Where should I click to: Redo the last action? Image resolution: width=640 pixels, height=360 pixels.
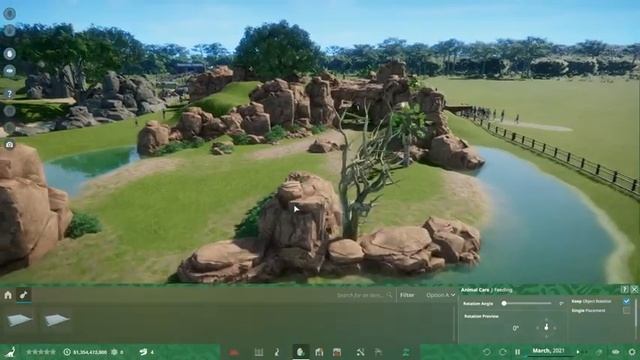coord(502,352)
